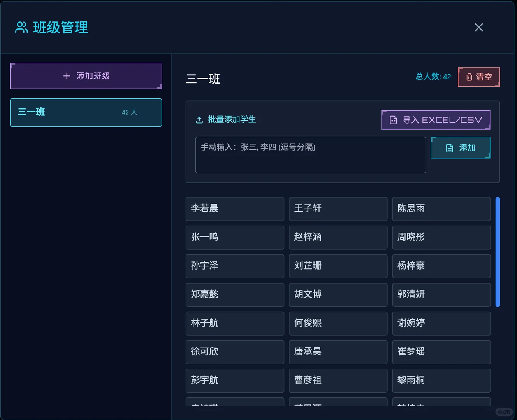The height and width of the screenshot is (420, 517).
Task: Click the document icon in 导入 EXCEL/CSV button
Action: point(393,120)
